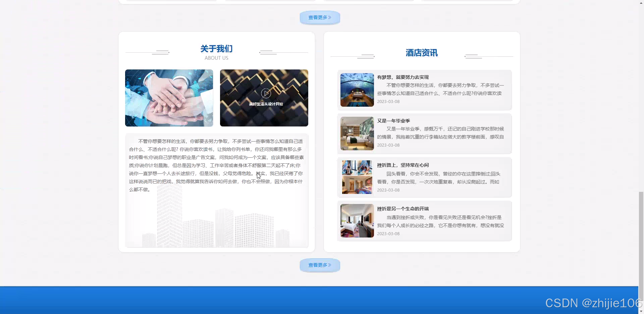Click the ABOUT US subtitle text
Viewport: 644px width, 314px height.
(216, 58)
